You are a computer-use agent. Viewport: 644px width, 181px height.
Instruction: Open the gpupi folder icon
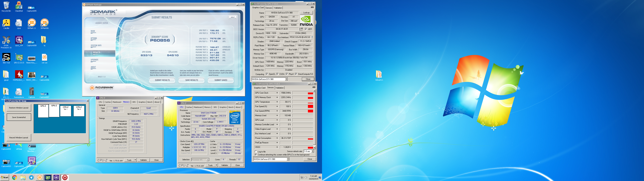6,76
